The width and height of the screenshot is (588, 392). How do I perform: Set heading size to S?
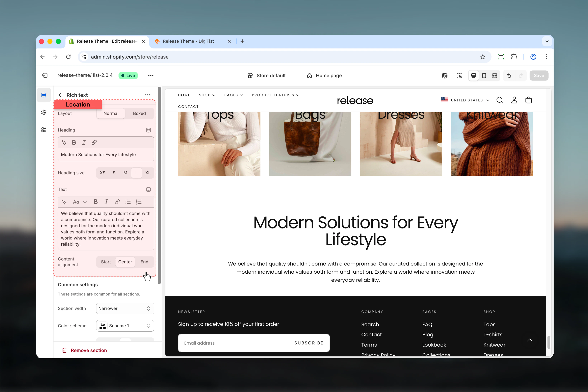114,173
